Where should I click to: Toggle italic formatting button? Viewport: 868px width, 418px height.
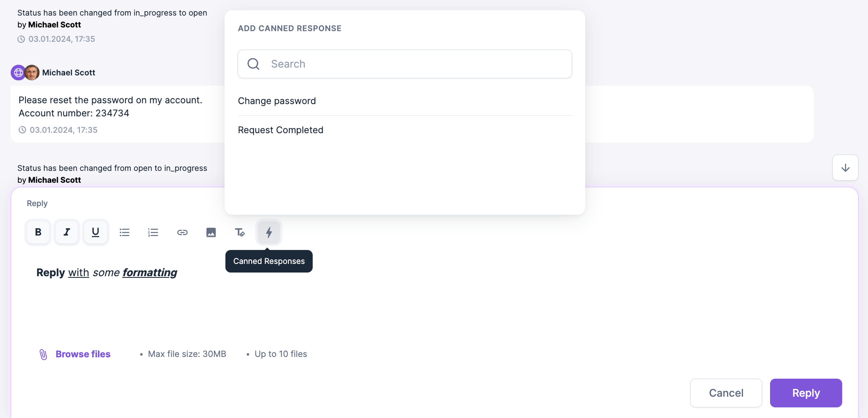(67, 232)
